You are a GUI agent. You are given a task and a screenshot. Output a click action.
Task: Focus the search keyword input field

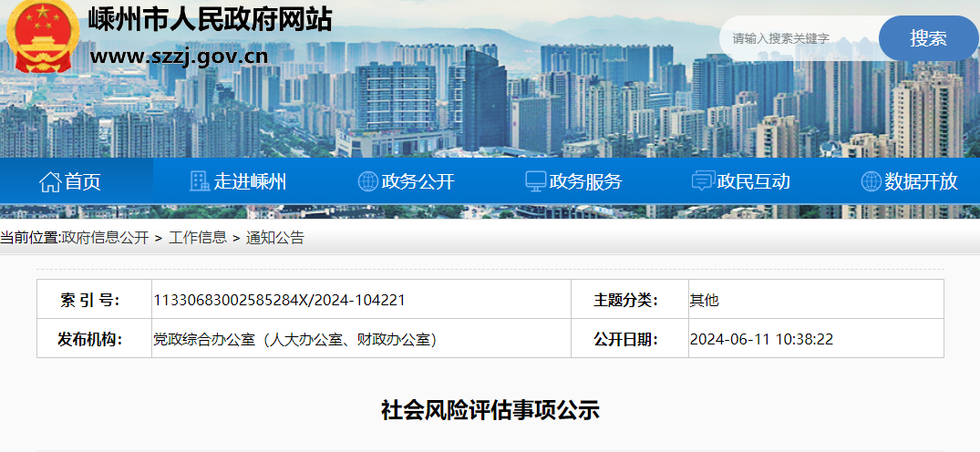[800, 38]
